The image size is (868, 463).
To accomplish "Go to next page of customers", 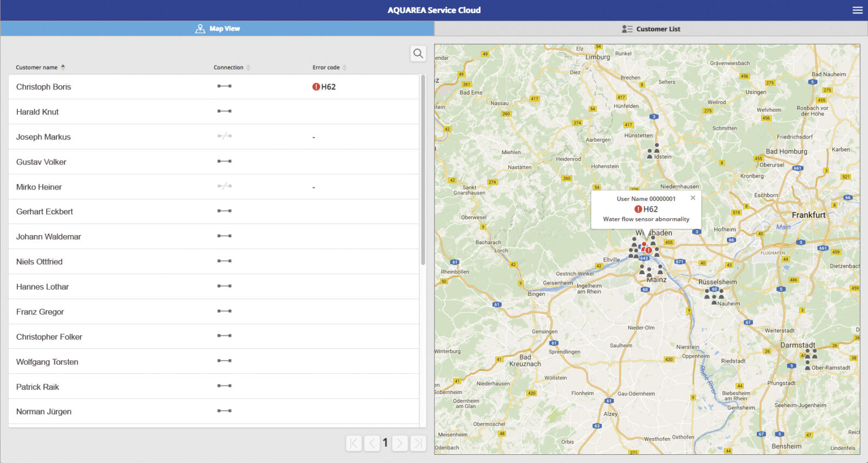I will point(400,443).
